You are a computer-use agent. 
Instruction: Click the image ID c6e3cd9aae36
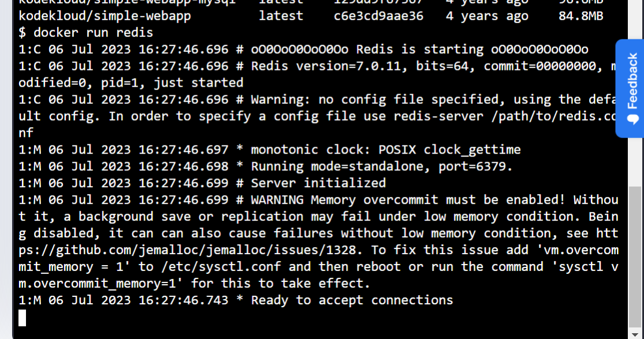pos(378,16)
